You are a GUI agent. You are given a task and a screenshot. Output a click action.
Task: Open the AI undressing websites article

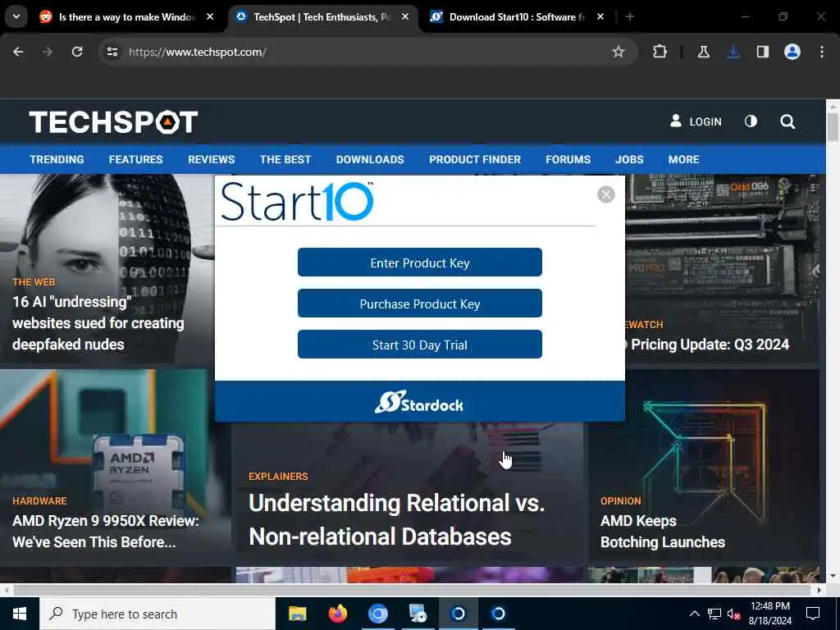click(x=98, y=323)
